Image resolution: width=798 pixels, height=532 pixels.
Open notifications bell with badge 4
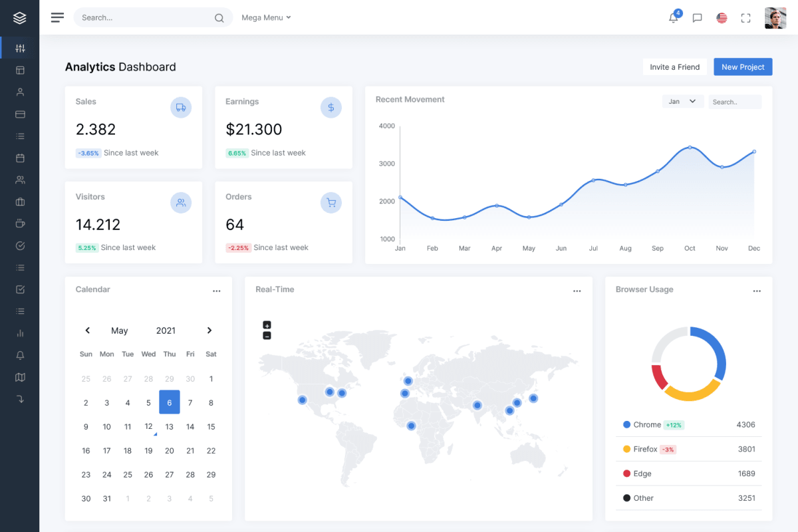[x=674, y=17]
